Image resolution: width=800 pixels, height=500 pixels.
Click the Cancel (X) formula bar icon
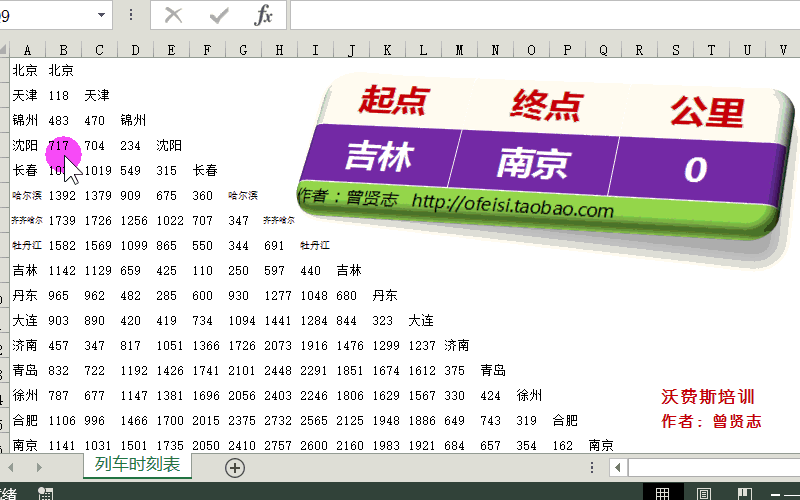(173, 15)
